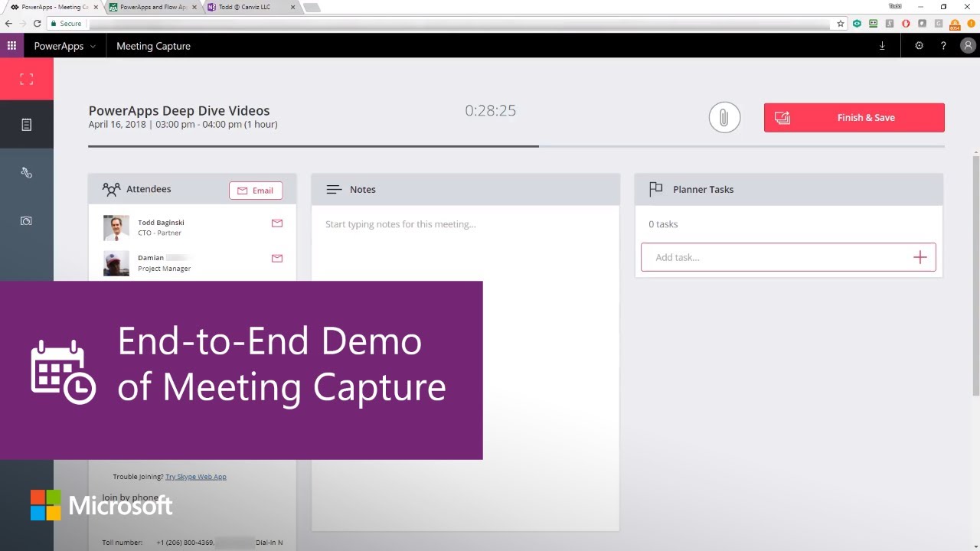Click the Secure padlock site info
This screenshot has height=551, width=980.
67,24
